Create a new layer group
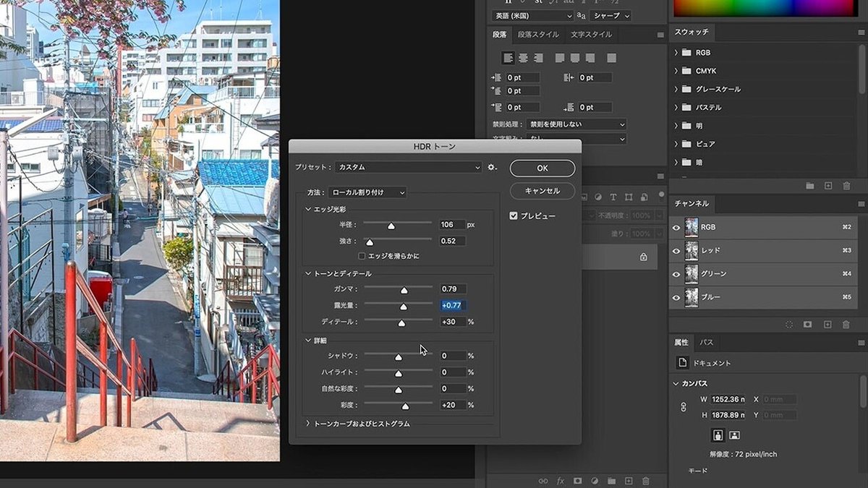 click(611, 481)
